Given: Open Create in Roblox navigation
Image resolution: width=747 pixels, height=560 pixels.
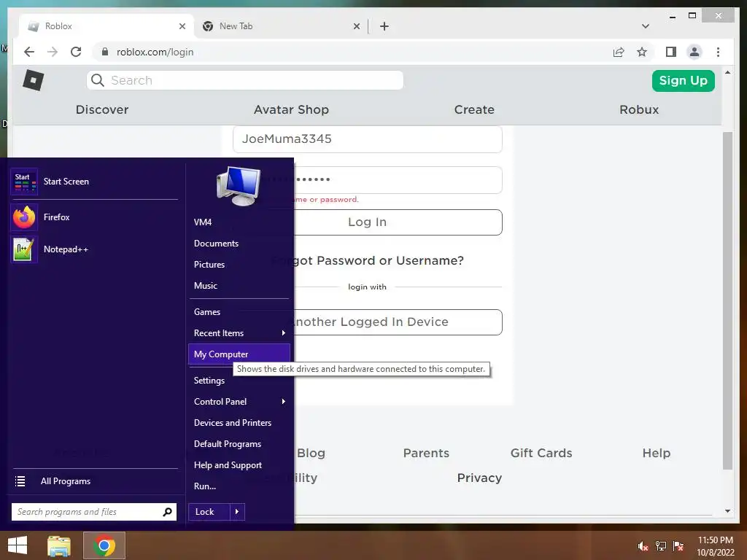Looking at the screenshot, I should pos(474,109).
